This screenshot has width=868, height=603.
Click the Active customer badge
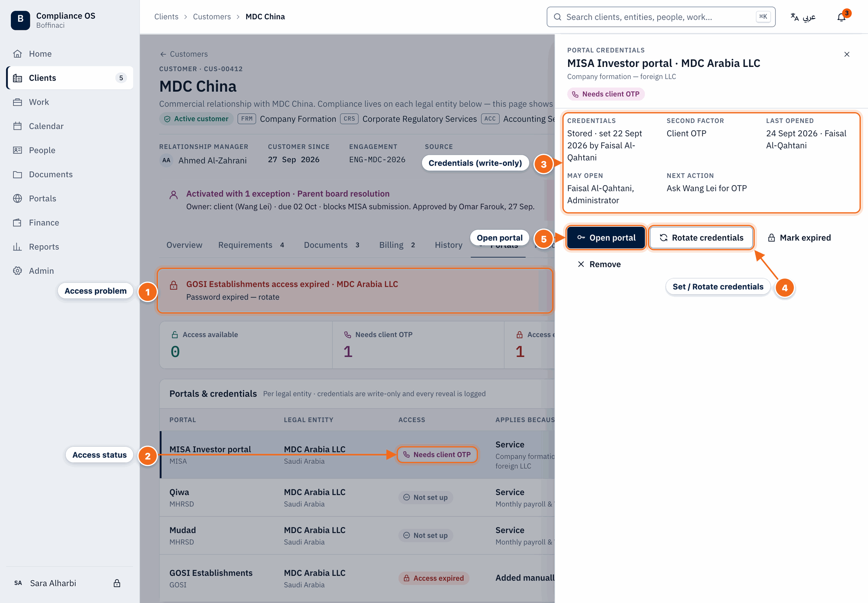[196, 119]
